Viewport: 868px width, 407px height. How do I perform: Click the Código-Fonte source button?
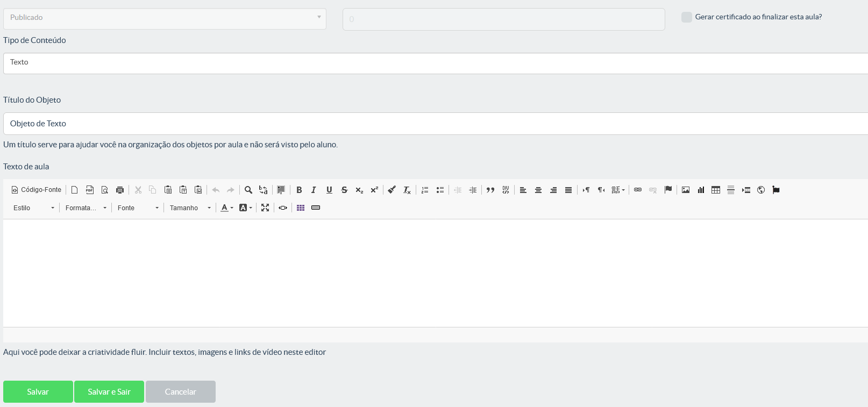37,190
